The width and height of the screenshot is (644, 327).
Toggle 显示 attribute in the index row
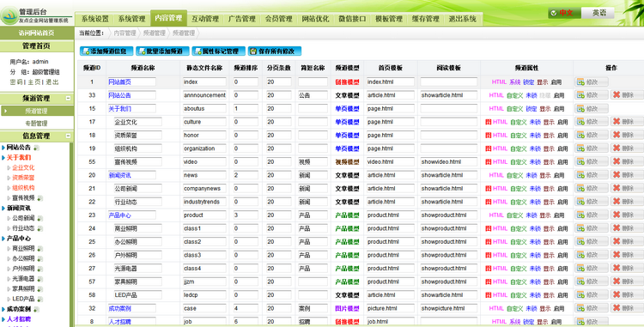(x=542, y=82)
